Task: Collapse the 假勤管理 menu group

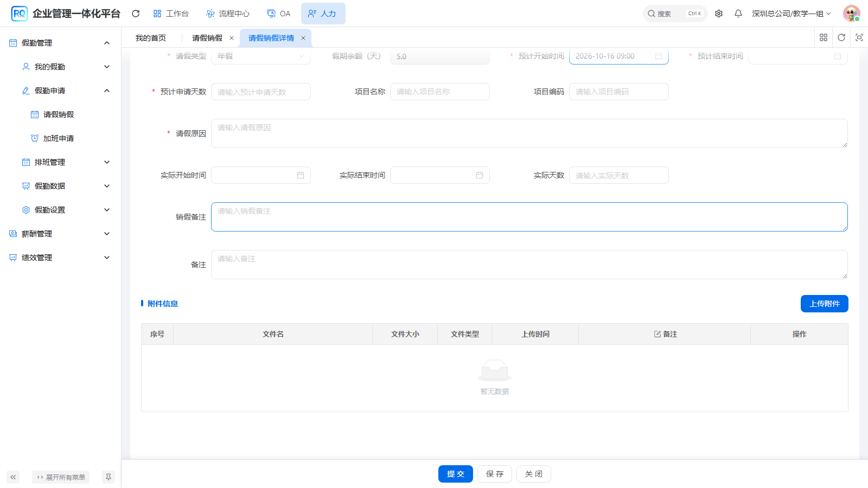Action: (60, 43)
